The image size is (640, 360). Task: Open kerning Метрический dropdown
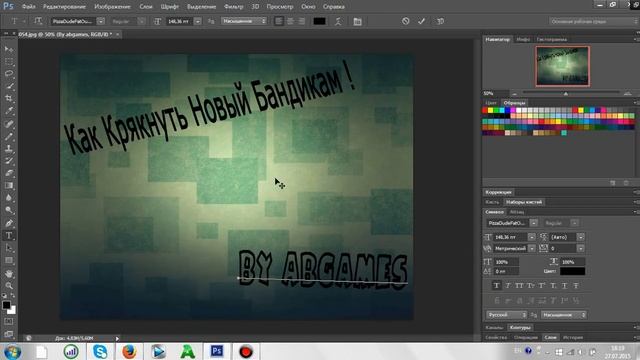(531, 248)
